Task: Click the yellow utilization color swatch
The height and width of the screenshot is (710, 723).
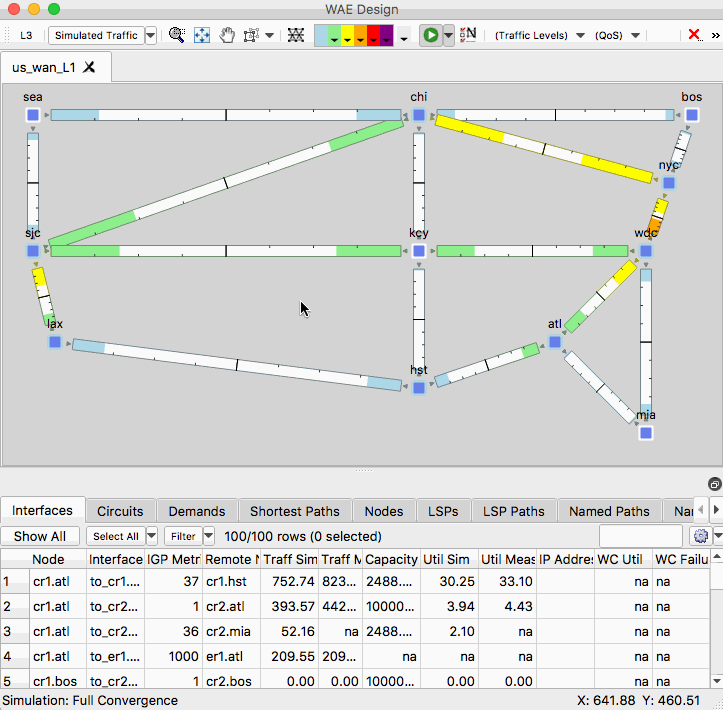Action: (x=348, y=36)
